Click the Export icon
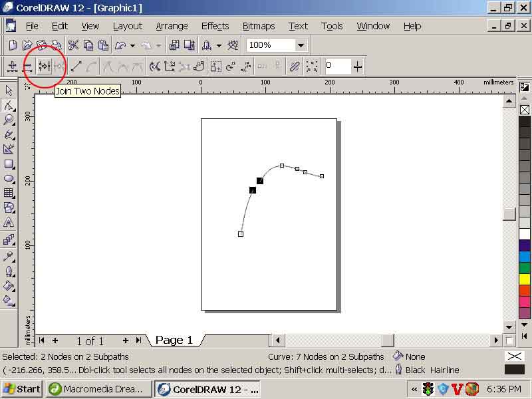Image resolution: width=532 pixels, height=399 pixels. click(190, 45)
